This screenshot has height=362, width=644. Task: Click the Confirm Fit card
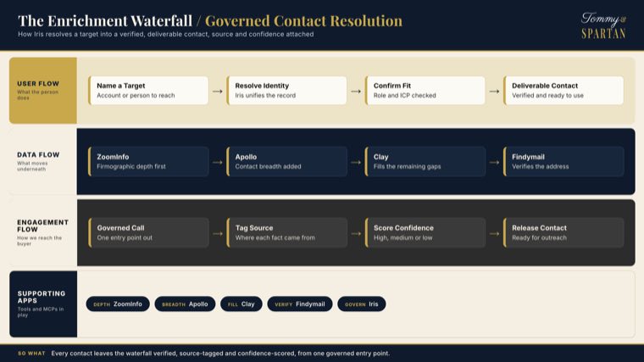(425, 91)
